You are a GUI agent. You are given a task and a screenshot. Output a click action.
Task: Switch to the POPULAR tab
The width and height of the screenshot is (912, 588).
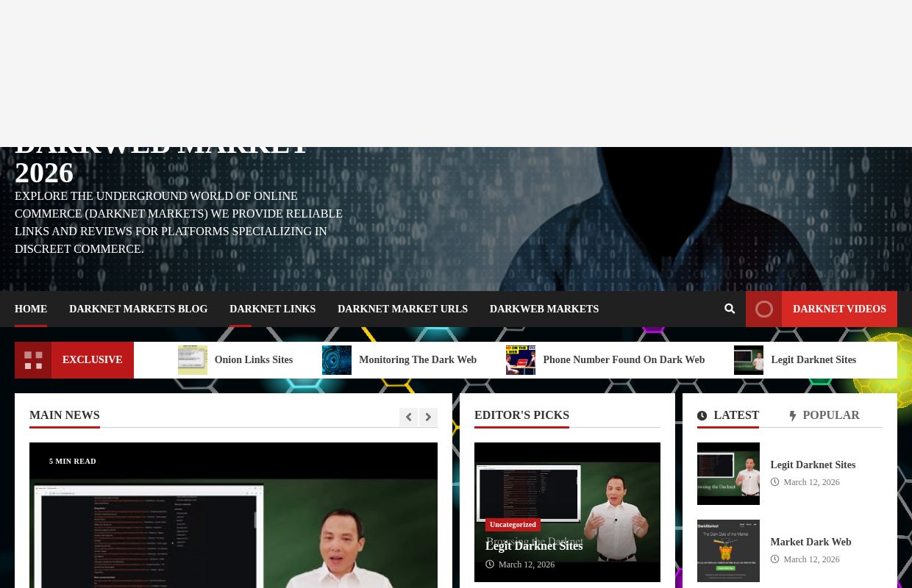tap(831, 415)
